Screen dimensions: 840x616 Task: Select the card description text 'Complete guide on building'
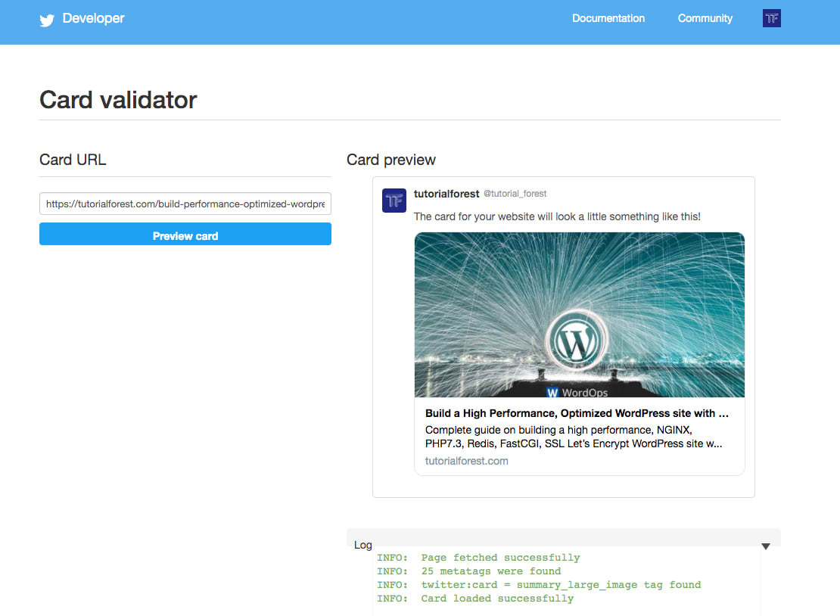(573, 437)
